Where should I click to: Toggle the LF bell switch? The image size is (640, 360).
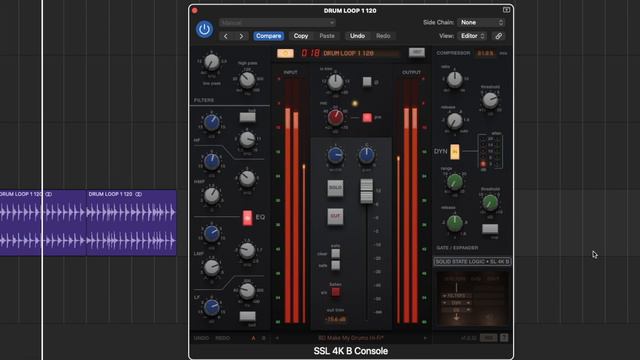[247, 316]
